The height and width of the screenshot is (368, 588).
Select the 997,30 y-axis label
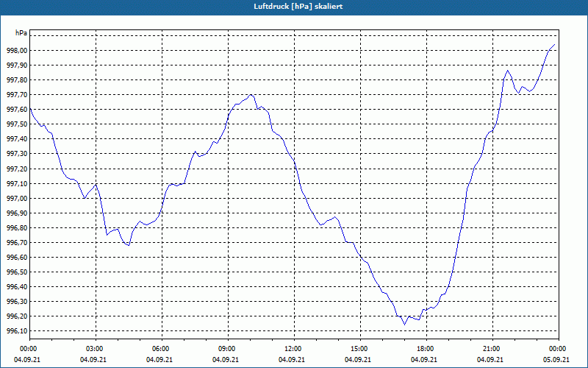pyautogui.click(x=17, y=154)
